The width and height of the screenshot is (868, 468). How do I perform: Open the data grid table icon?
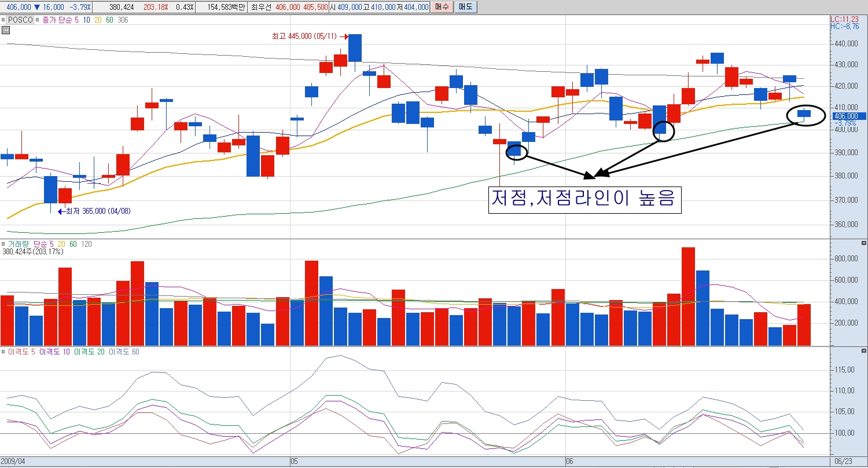tap(6, 31)
